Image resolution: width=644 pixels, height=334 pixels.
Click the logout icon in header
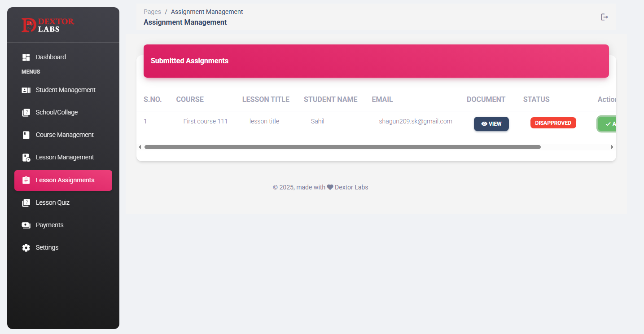point(605,17)
